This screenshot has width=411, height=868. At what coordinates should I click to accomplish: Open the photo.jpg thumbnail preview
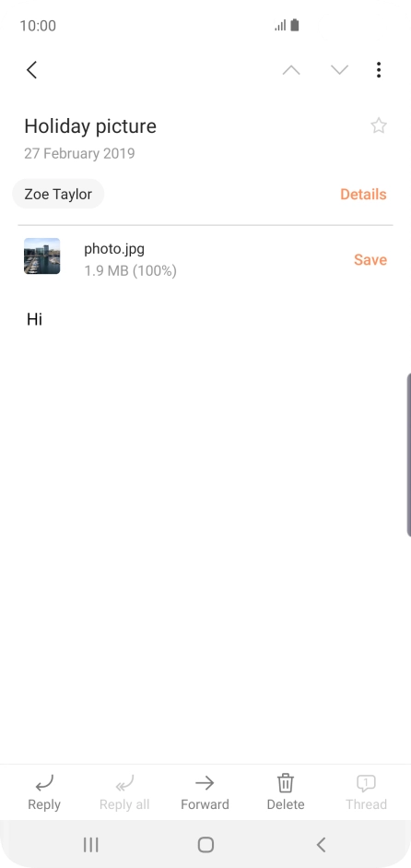(42, 256)
